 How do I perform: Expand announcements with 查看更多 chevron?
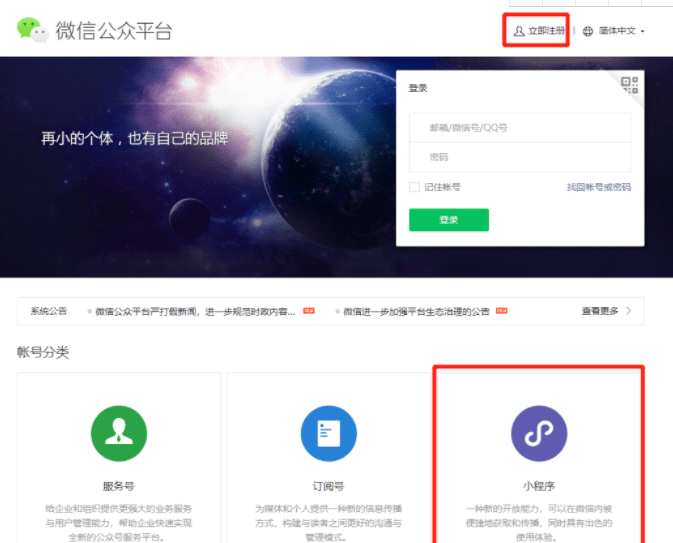tap(629, 311)
